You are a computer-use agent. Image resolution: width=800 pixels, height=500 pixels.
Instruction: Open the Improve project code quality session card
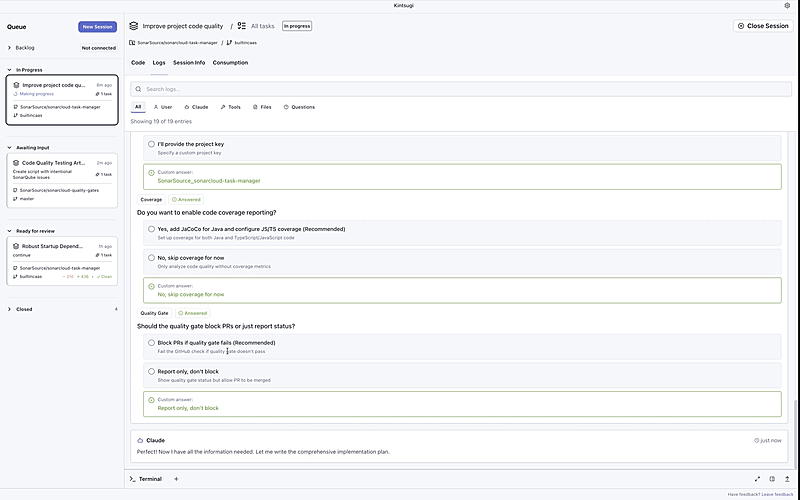(x=62, y=100)
